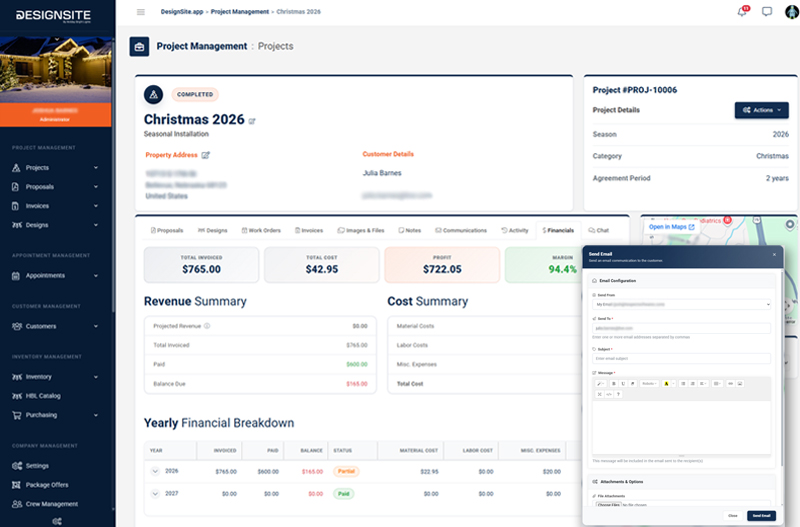Open the chat messages icon in the top bar
Viewport: 800px width, 527px height.
[x=767, y=11]
